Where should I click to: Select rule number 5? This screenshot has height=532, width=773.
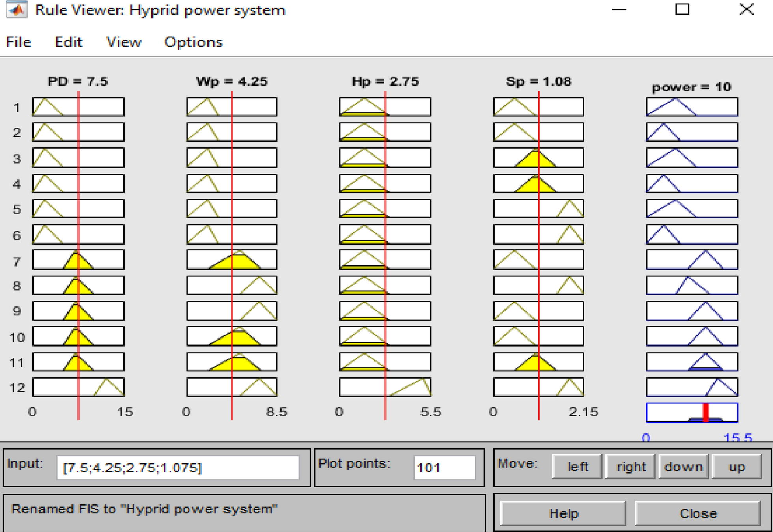(17, 209)
